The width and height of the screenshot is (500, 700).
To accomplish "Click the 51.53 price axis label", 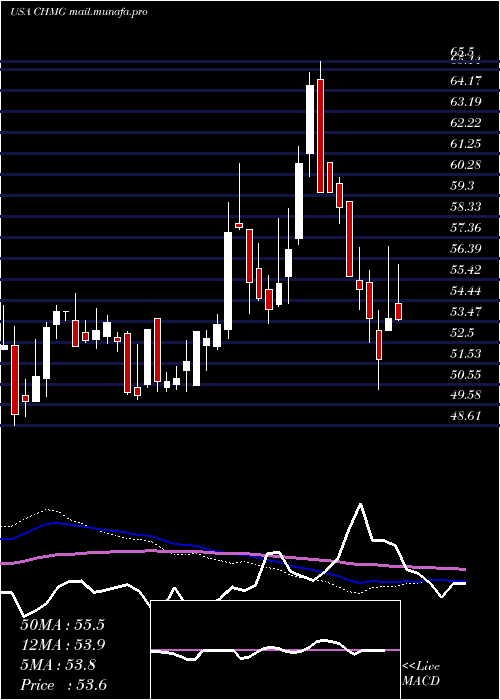I will [x=466, y=354].
